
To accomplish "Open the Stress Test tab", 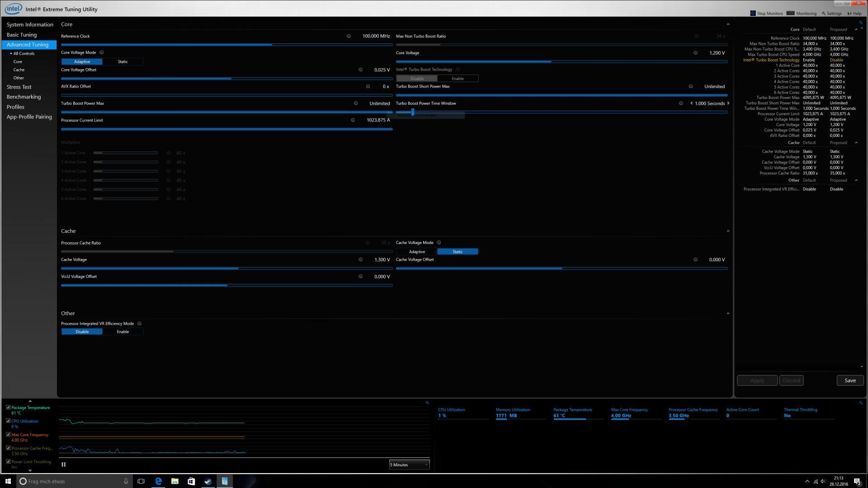I will 19,87.
